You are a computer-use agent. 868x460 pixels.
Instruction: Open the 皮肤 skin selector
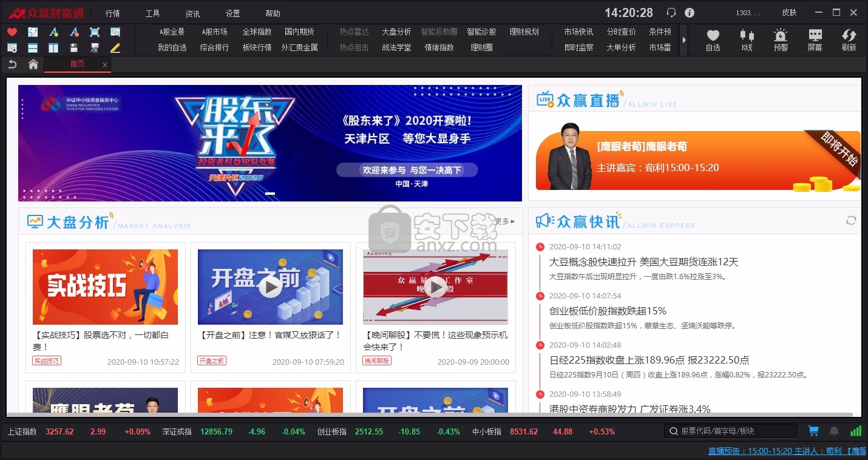tap(789, 12)
